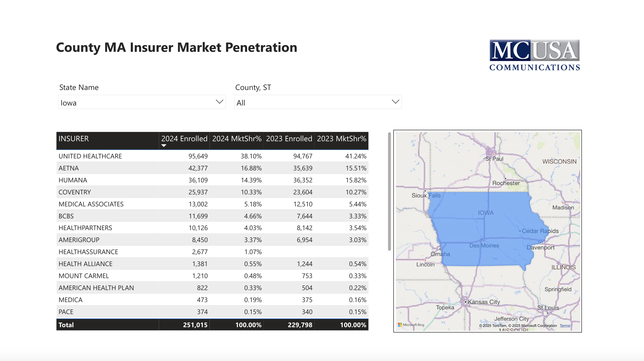644x361 pixels.
Task: Select the AMERIGROUP insurer row
Action: pos(212,240)
